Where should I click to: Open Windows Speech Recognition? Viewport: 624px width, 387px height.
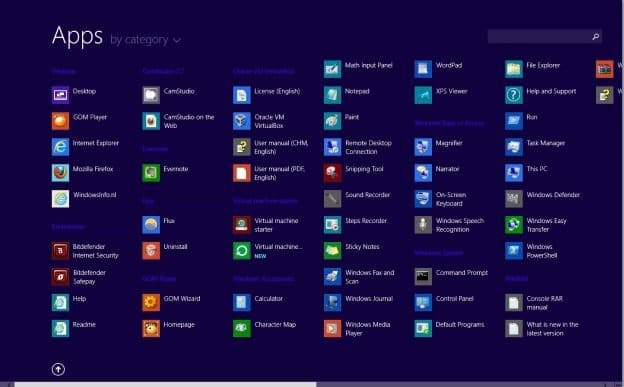coord(450,225)
